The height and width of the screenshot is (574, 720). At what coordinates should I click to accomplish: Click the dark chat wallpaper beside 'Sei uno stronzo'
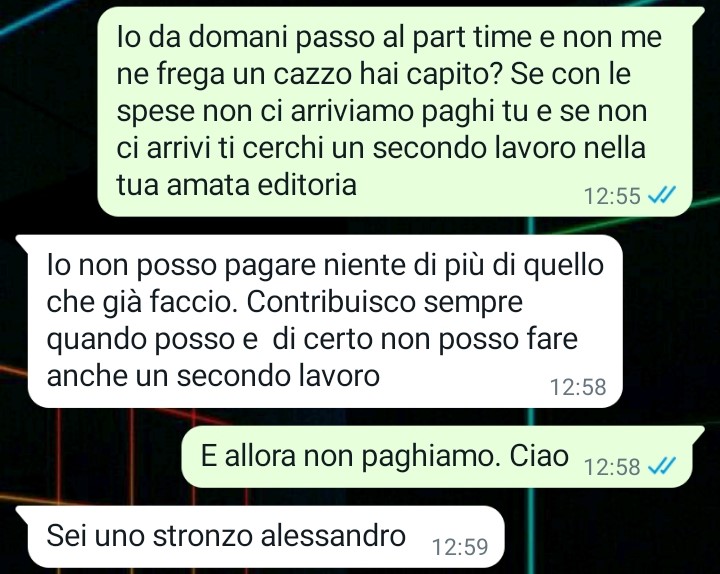tap(611, 537)
